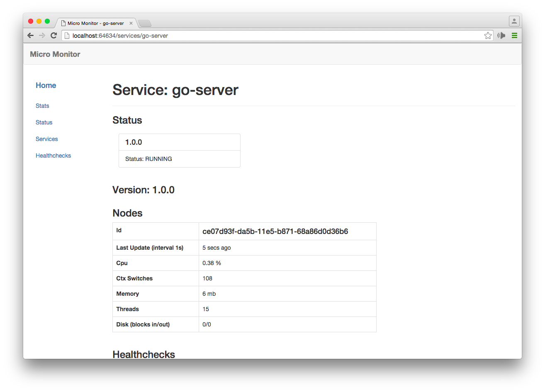
Task: Click the Ctx Switches value 108
Action: click(x=207, y=278)
